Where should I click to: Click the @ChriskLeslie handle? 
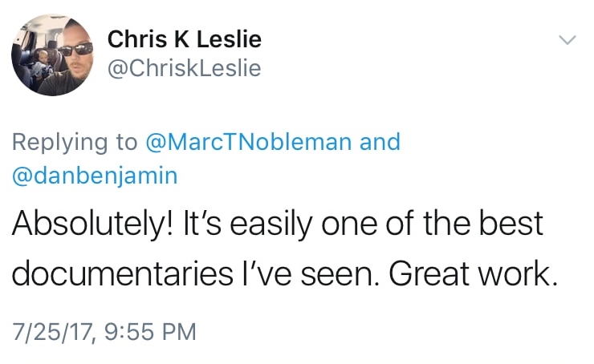point(184,69)
